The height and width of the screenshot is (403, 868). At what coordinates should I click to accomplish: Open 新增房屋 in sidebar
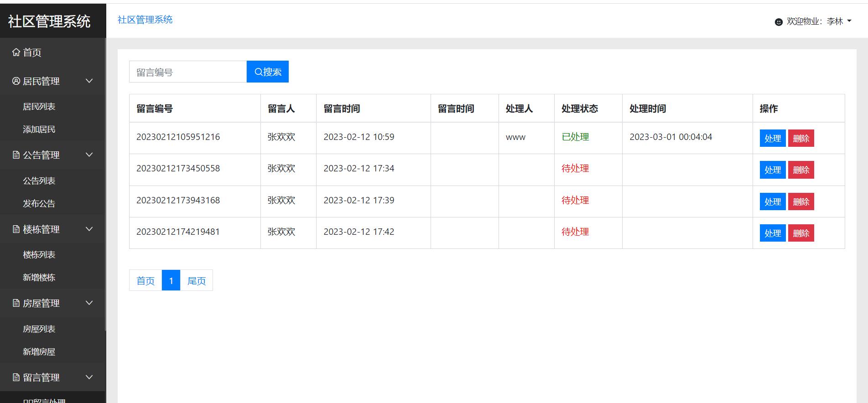(39, 352)
